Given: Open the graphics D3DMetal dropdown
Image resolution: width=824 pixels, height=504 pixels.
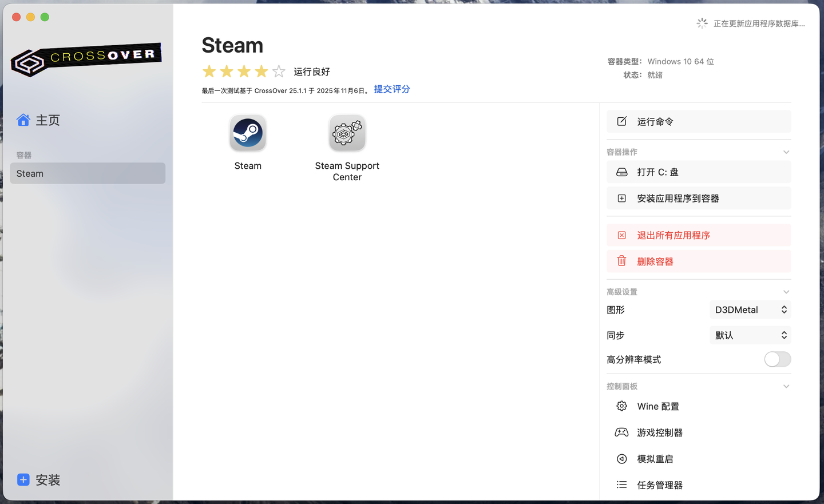Looking at the screenshot, I should pos(750,309).
